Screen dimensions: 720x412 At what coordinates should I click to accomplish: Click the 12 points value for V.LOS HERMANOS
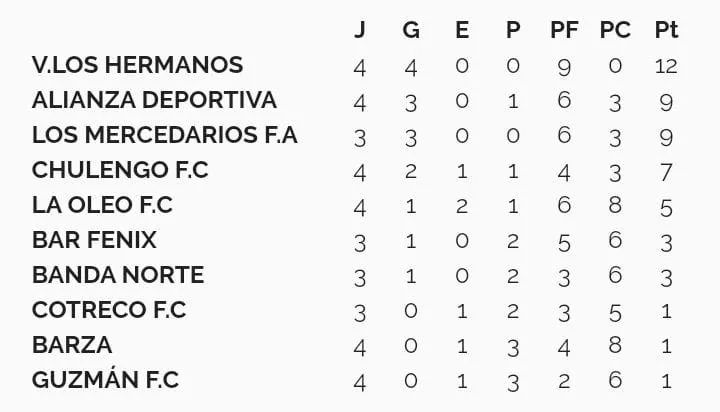666,67
